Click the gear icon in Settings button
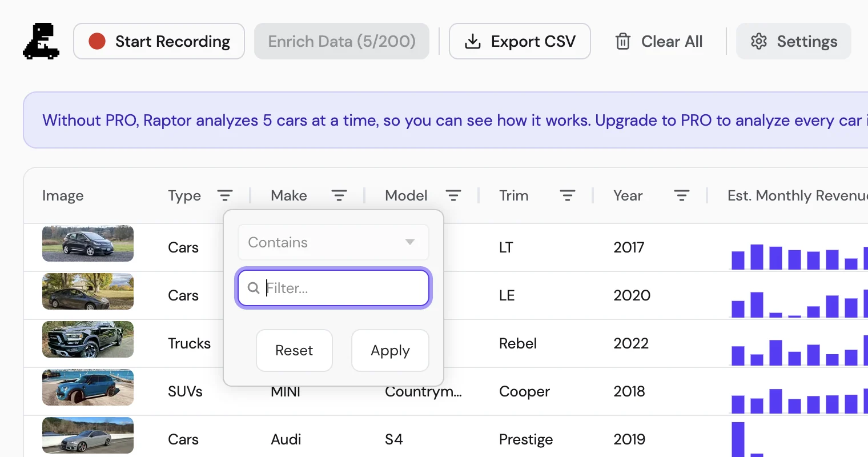This screenshot has height=457, width=868. click(759, 42)
